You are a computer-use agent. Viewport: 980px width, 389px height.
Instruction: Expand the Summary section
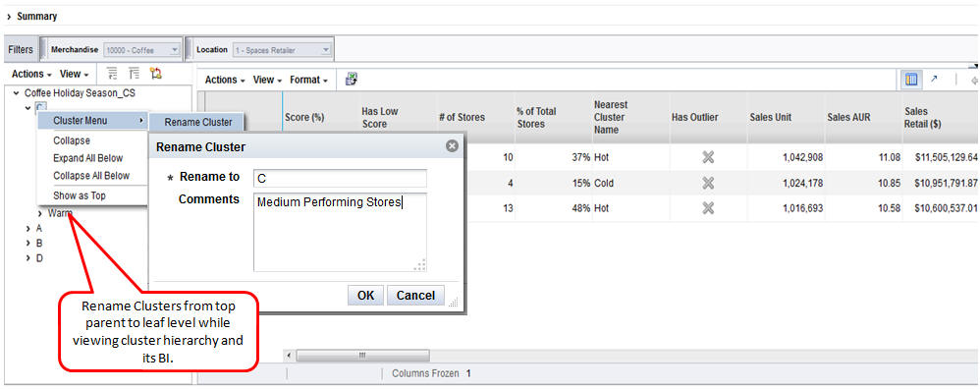coord(9,17)
